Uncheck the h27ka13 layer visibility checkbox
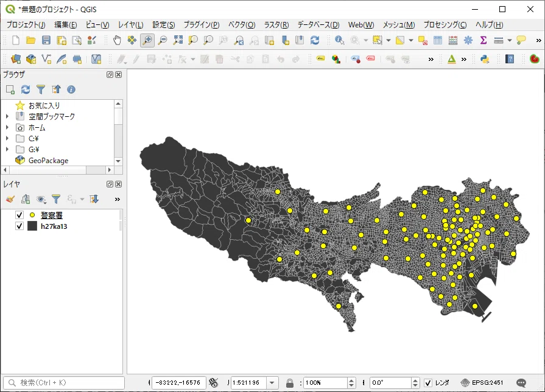 point(19,226)
